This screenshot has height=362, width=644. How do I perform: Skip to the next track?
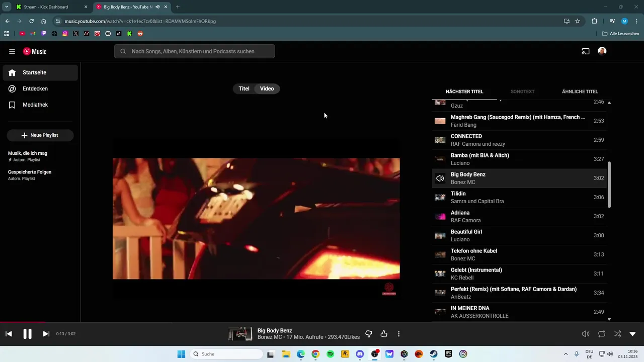[46, 334]
